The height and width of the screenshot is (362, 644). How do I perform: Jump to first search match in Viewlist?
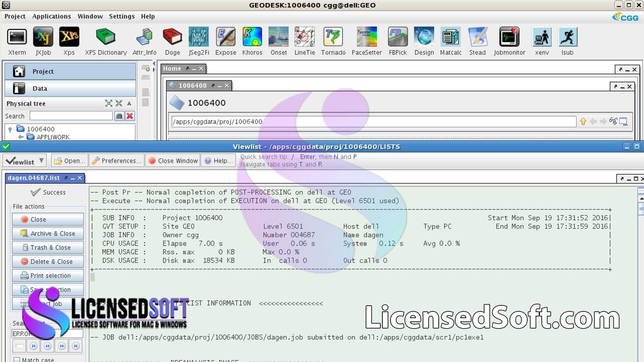tap(34, 346)
